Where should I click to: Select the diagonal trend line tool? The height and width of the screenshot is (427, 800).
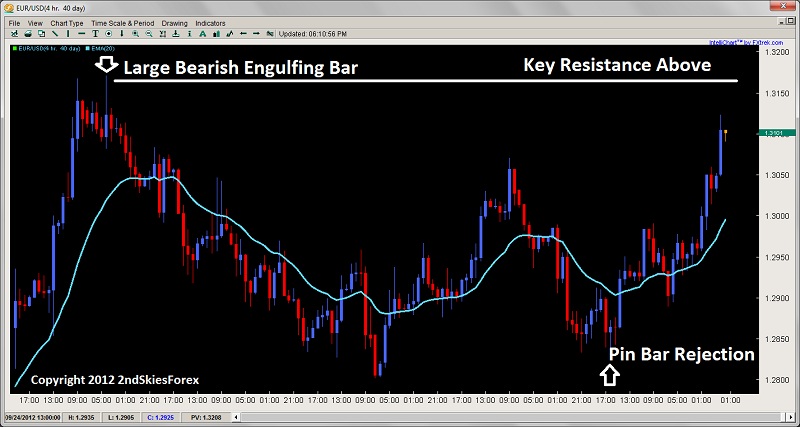(x=55, y=34)
